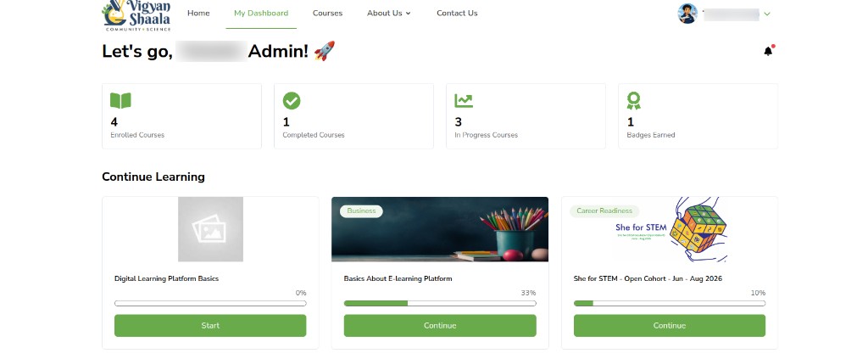Click the Business category tag

(361, 211)
